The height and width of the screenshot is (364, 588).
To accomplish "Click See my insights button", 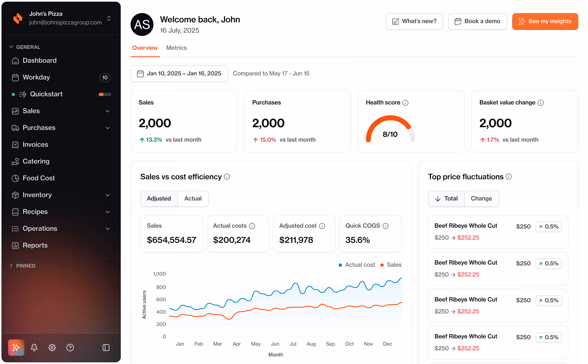I will (545, 21).
